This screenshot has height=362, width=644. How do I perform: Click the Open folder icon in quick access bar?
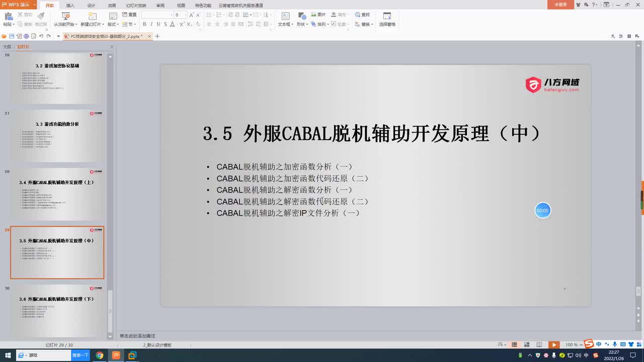(x=5, y=36)
